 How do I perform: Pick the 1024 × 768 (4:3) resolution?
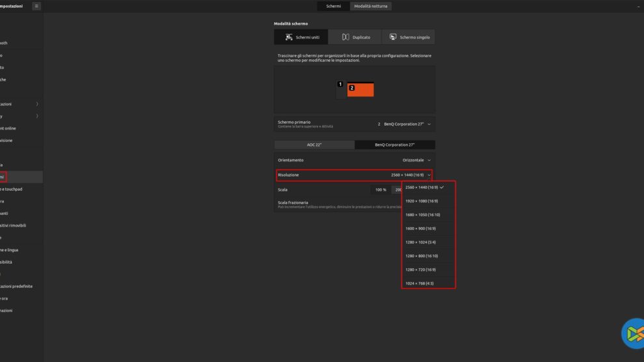pyautogui.click(x=420, y=283)
